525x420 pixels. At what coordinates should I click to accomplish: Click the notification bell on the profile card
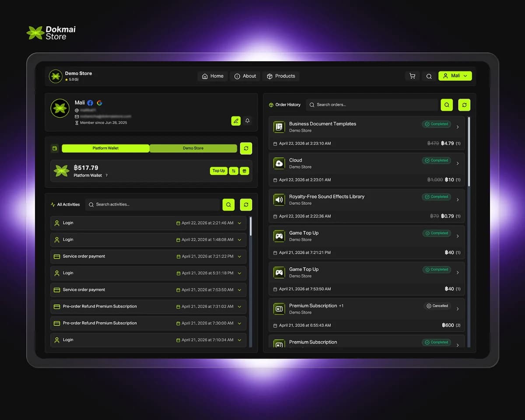click(x=247, y=121)
